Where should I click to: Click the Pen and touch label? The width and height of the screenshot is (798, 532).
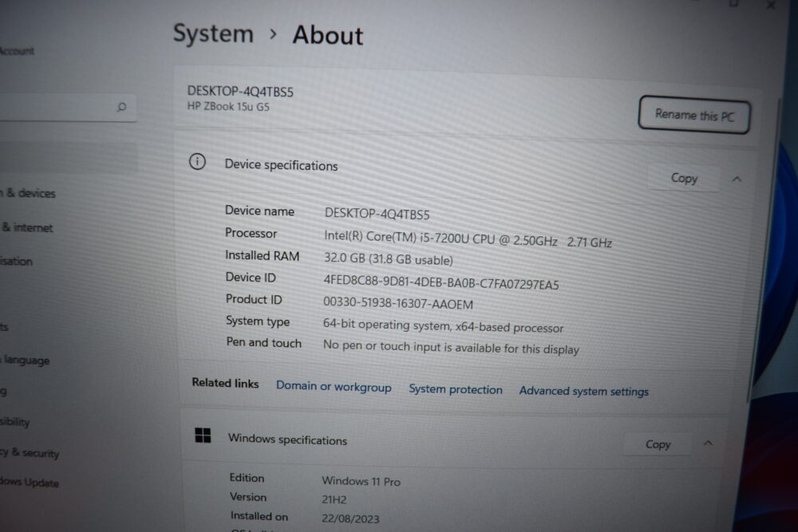pyautogui.click(x=263, y=343)
